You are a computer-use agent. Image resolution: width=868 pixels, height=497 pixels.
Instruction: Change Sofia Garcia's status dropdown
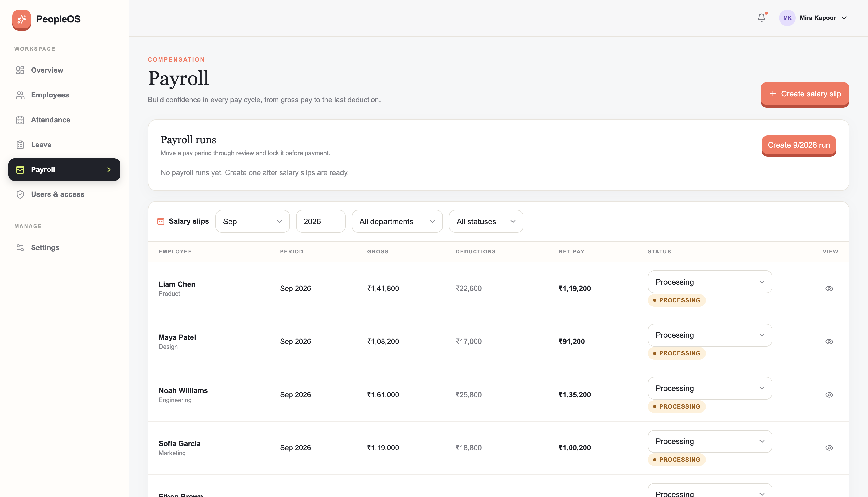(710, 441)
